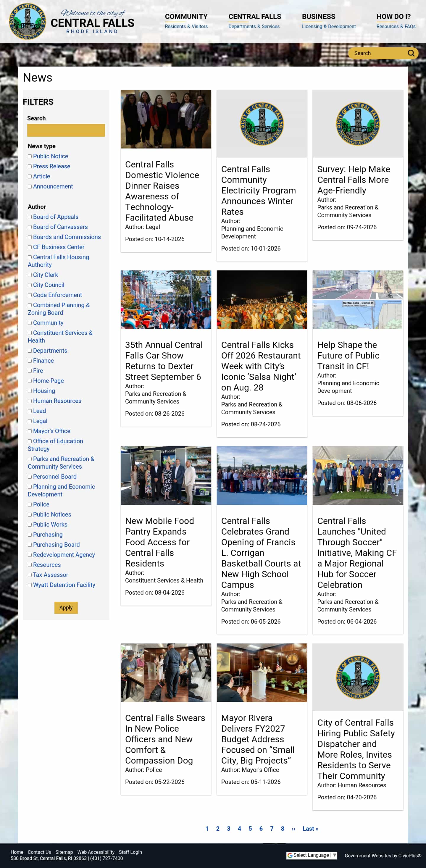Check the Announcement news type
The width and height of the screenshot is (426, 868).
pyautogui.click(x=30, y=187)
